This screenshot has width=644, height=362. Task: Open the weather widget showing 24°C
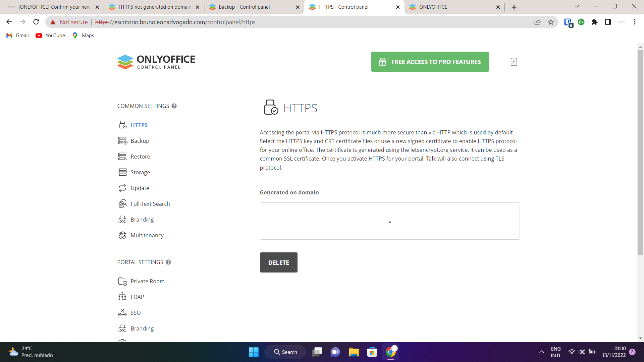31,352
